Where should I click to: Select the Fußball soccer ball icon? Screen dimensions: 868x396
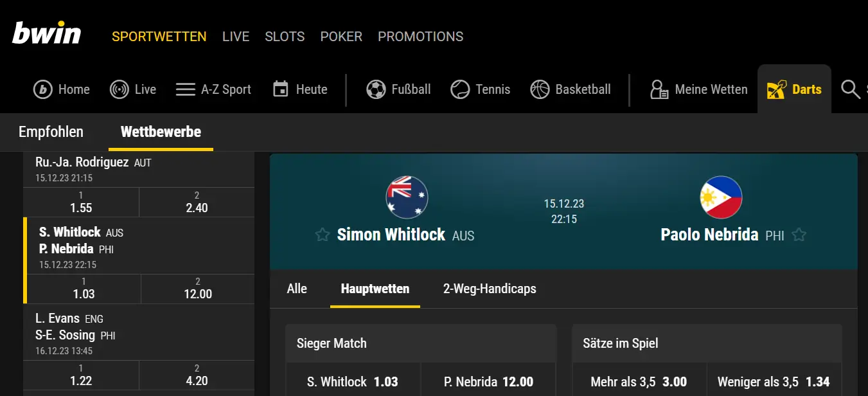pyautogui.click(x=376, y=89)
